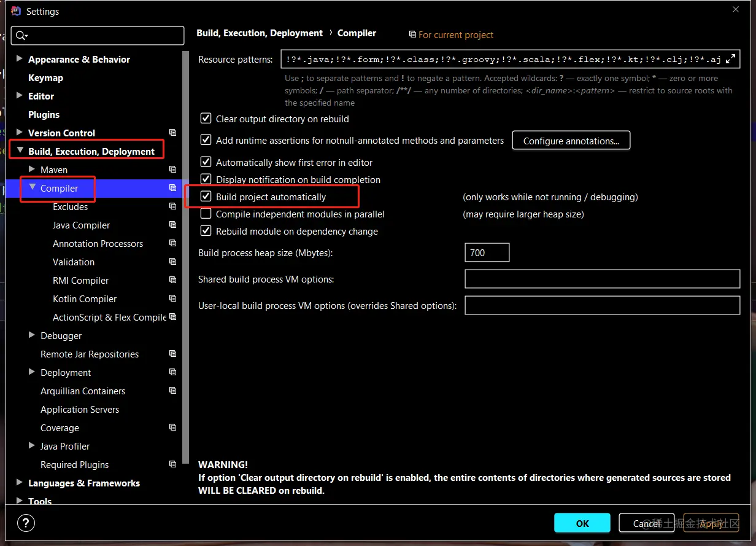This screenshot has height=546, width=756.
Task: Expand the Maven tree node
Action: tap(32, 170)
